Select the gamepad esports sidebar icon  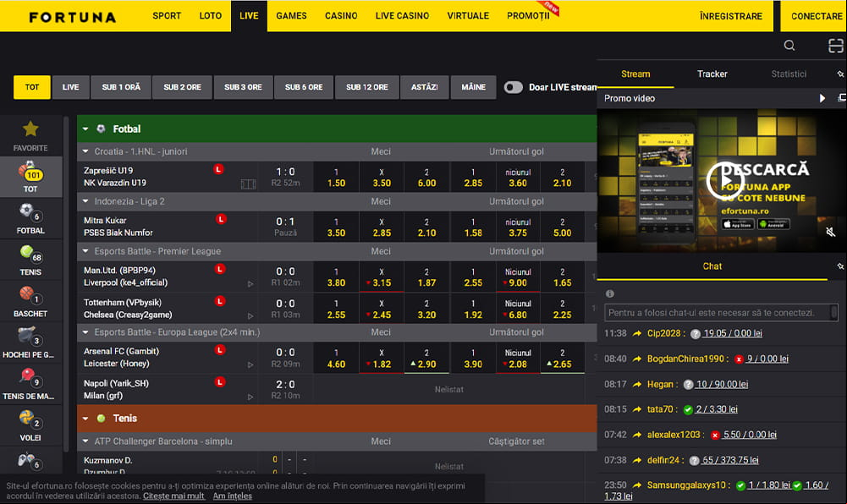point(30,462)
